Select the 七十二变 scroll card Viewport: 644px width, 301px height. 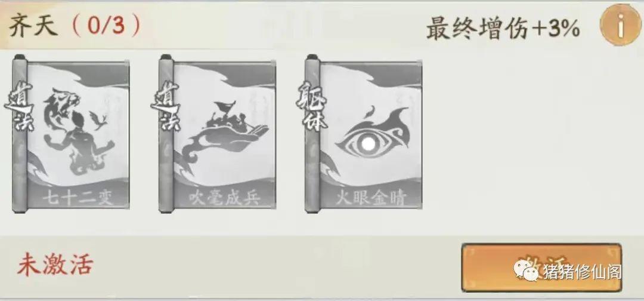(x=71, y=134)
